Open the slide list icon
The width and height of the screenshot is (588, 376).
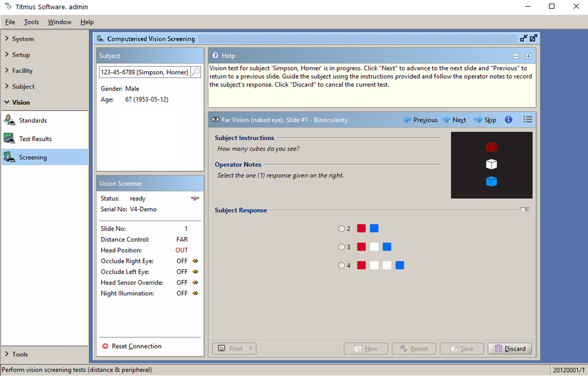(x=528, y=120)
